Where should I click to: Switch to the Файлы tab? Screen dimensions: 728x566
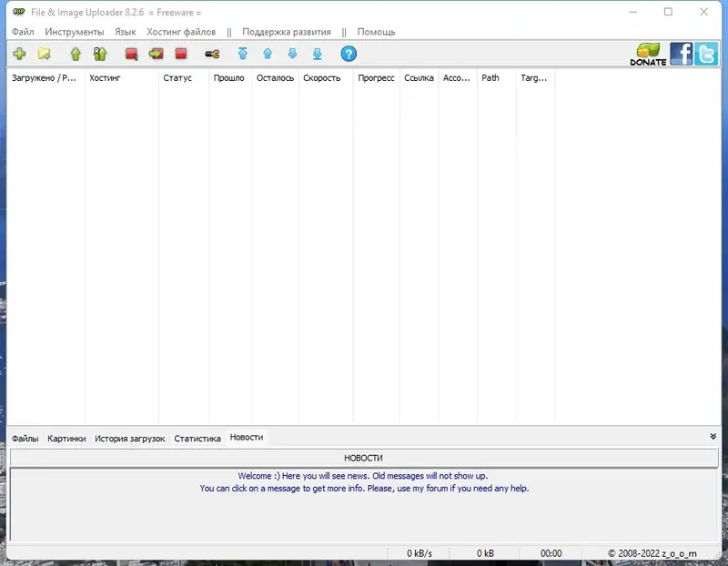pos(25,439)
